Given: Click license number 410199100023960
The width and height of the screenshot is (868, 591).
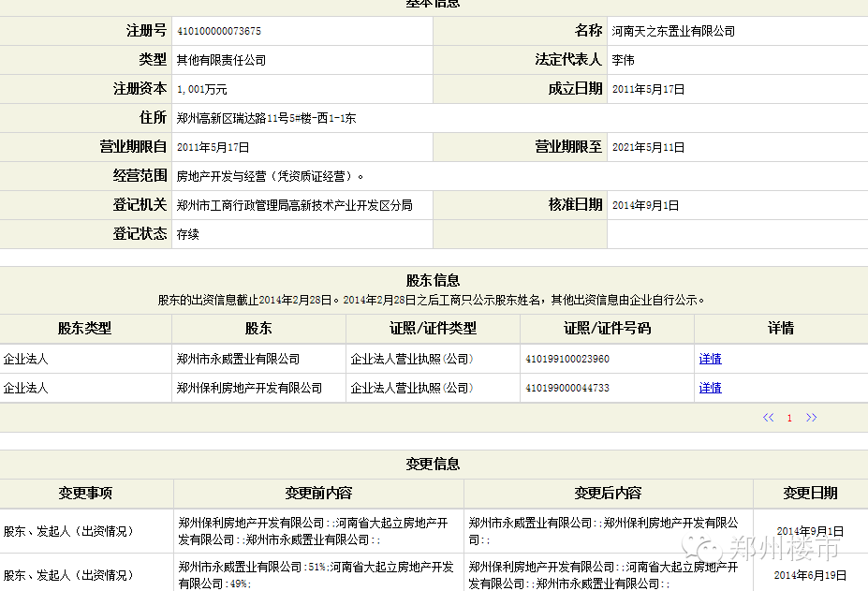Looking at the screenshot, I should [x=567, y=359].
